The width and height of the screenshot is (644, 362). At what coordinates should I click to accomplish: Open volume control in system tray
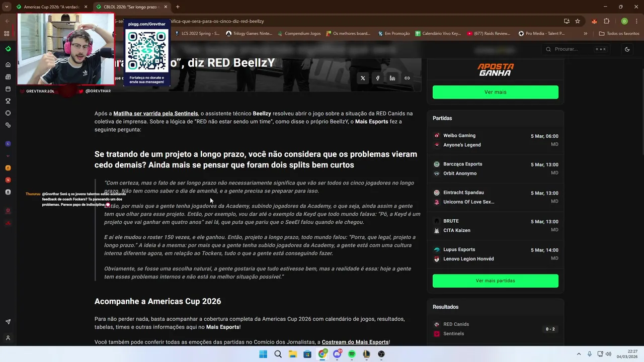[x=608, y=354]
